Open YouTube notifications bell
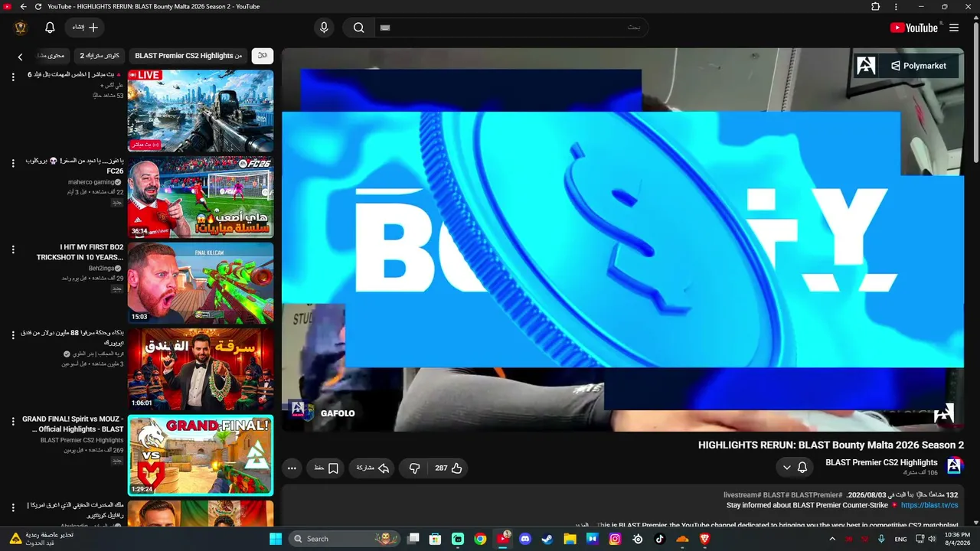Screen dimensions: 980x551 coord(50,28)
